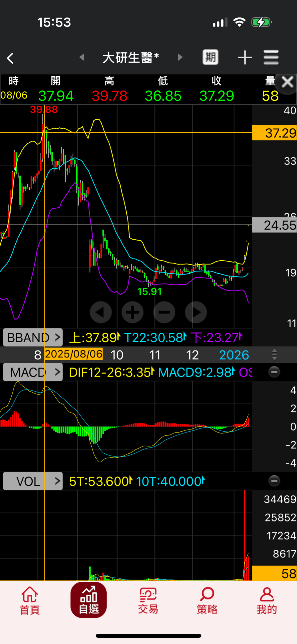Zoom in chart with plus circle
297x644 pixels.
[132, 312]
